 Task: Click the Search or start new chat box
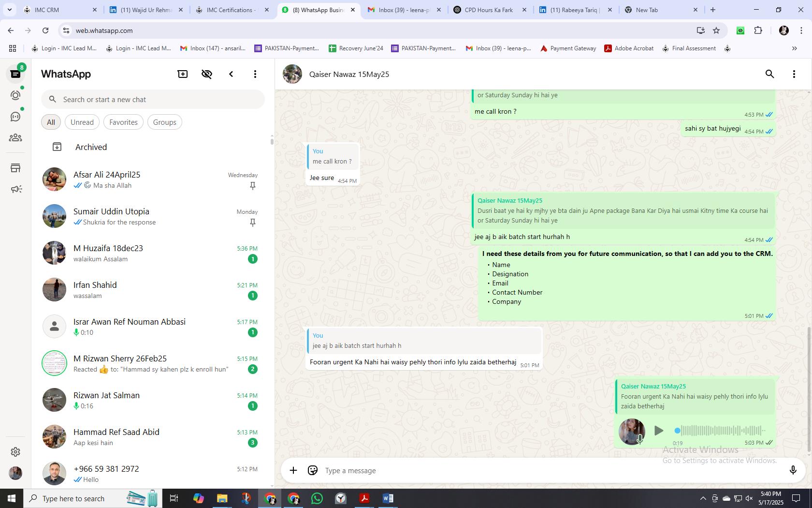point(153,99)
